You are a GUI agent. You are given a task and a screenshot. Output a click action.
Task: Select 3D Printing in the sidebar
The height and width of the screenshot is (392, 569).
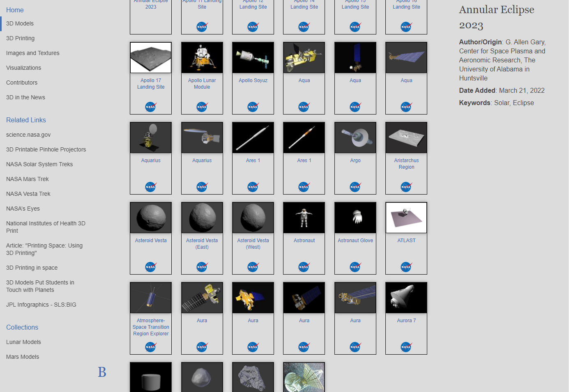coord(20,38)
